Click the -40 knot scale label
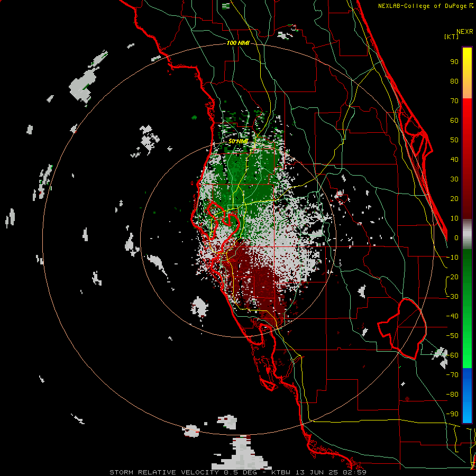 tap(452, 316)
